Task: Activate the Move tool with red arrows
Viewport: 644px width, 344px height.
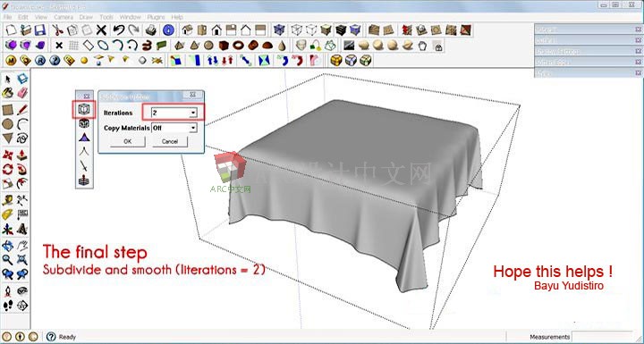Action: pyautogui.click(x=8, y=155)
